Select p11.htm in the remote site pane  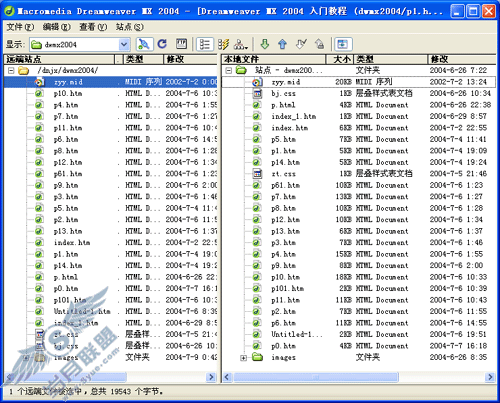(x=68, y=128)
